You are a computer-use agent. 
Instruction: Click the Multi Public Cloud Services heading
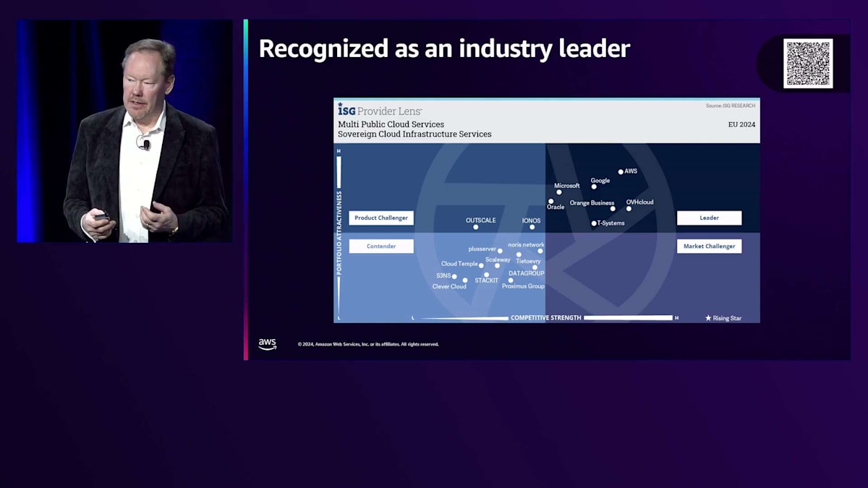(391, 124)
